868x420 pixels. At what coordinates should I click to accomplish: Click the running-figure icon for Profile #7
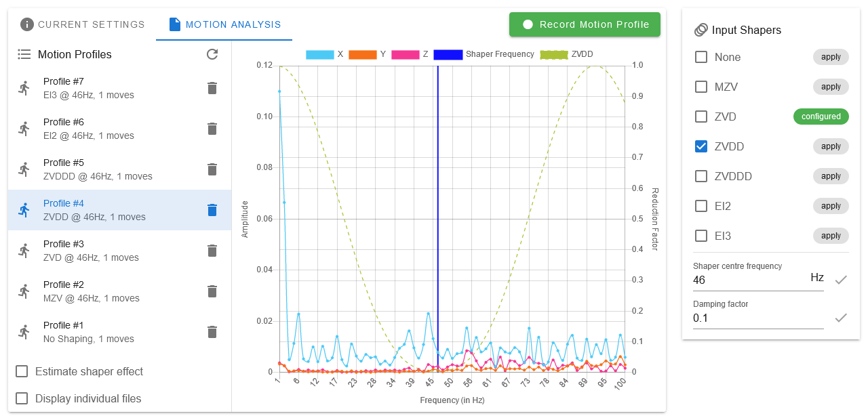pyautogui.click(x=24, y=88)
